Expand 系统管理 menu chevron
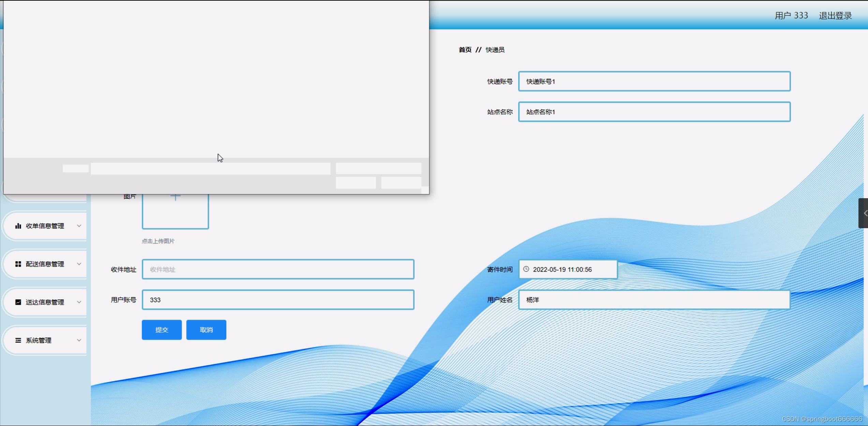Image resolution: width=868 pixels, height=426 pixels. pyautogui.click(x=79, y=341)
